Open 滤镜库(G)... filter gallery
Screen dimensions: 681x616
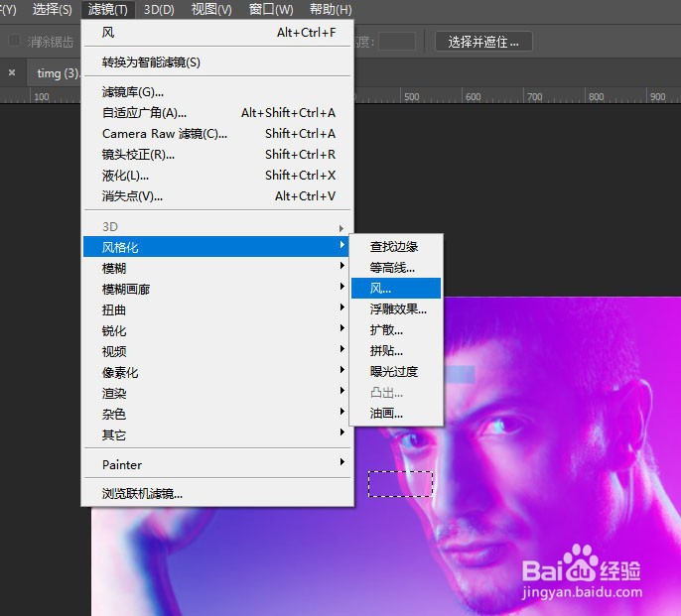[x=217, y=92]
